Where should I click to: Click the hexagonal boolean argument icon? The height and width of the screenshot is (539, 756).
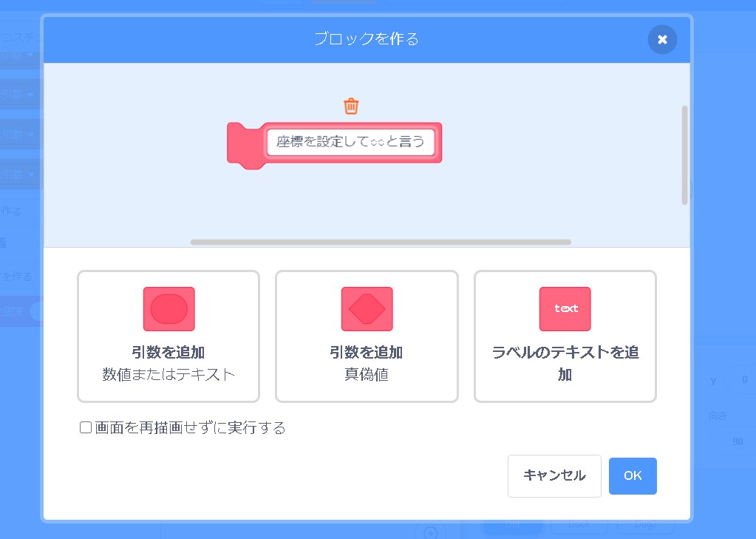pos(367,309)
